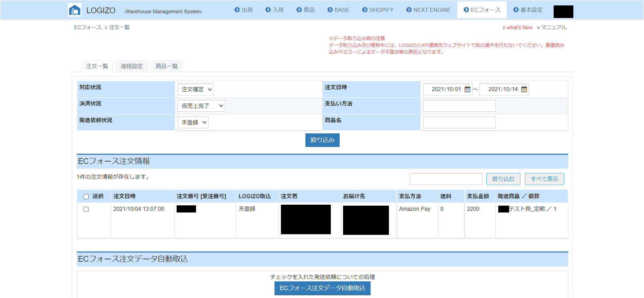The height and width of the screenshot is (298, 644).
Task: Expand the 決済状況 dropdown showing 仮売上完了
Action: tap(201, 106)
